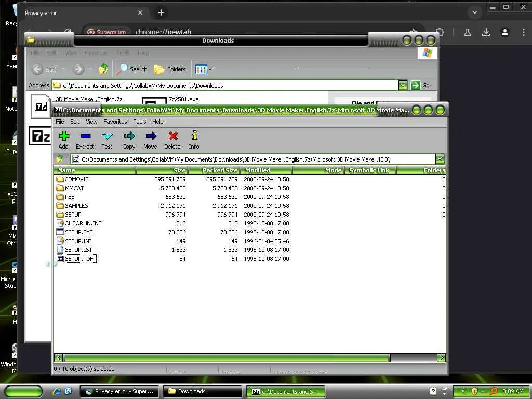Screen dimensions: 532x399
Task: Sort by the Packed Size column header
Action: [x=215, y=170]
